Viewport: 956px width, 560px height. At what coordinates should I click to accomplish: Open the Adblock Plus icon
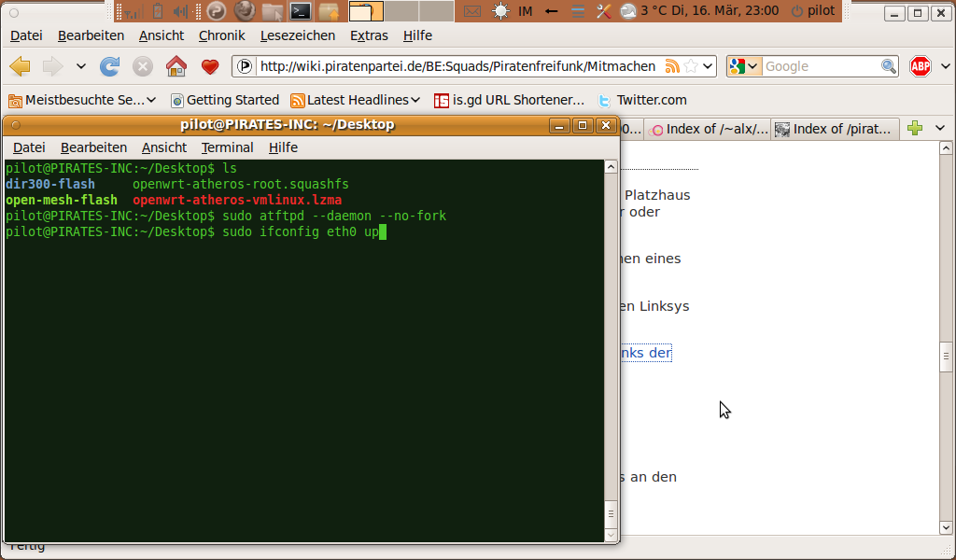[921, 66]
